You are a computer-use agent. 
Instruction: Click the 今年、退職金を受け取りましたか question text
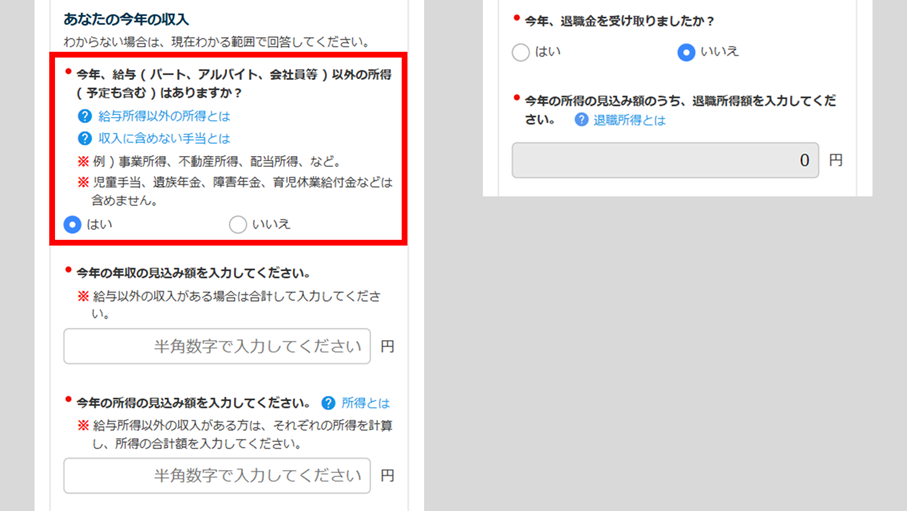(x=620, y=21)
